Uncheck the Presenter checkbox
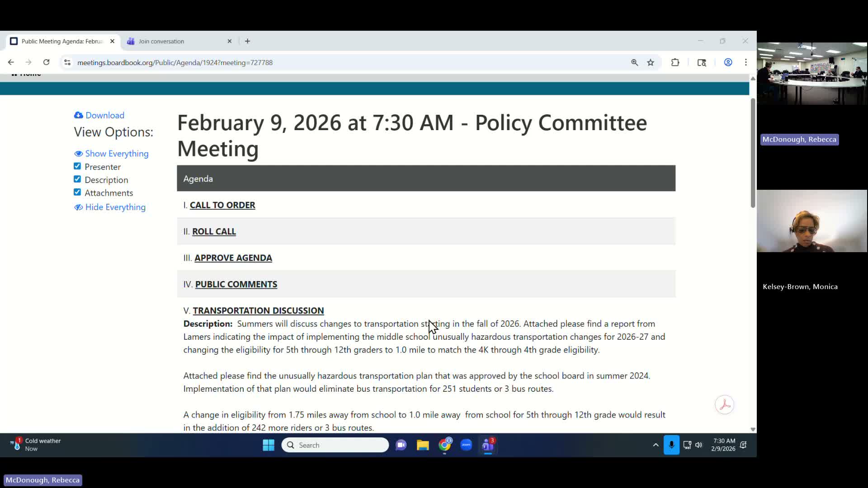Image resolution: width=868 pixels, height=488 pixels. click(77, 166)
